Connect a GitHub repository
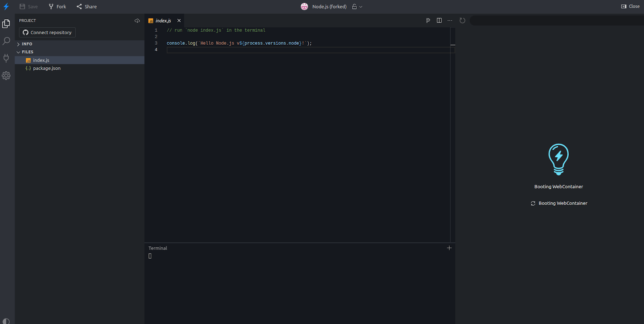This screenshot has width=644, height=324. pyautogui.click(x=47, y=33)
